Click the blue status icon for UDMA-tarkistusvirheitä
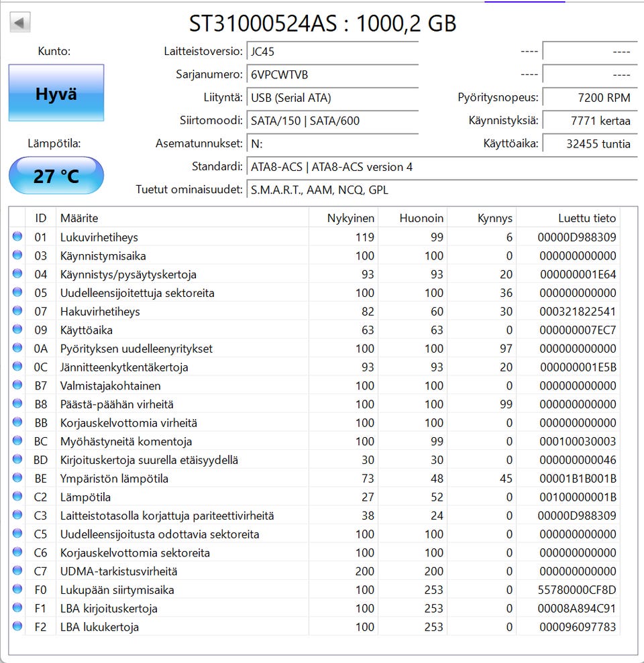Image resolution: width=644 pixels, height=663 pixels. (x=17, y=570)
